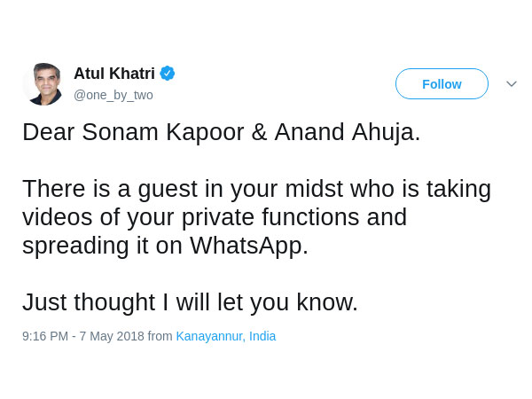Click the word WhatsApp in the tweet
This screenshot has height=399, width=532.
[x=248, y=246]
